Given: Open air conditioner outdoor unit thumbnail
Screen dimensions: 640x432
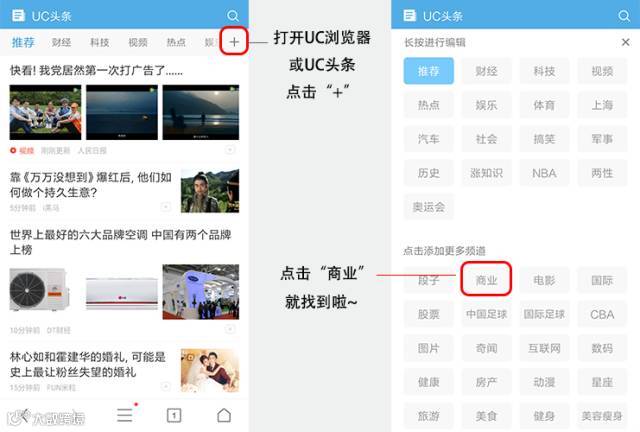Looking at the screenshot, I should point(40,290).
